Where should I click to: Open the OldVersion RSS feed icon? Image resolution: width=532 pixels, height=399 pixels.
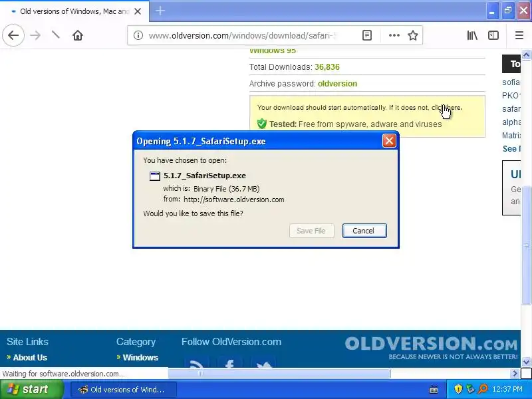click(197, 363)
